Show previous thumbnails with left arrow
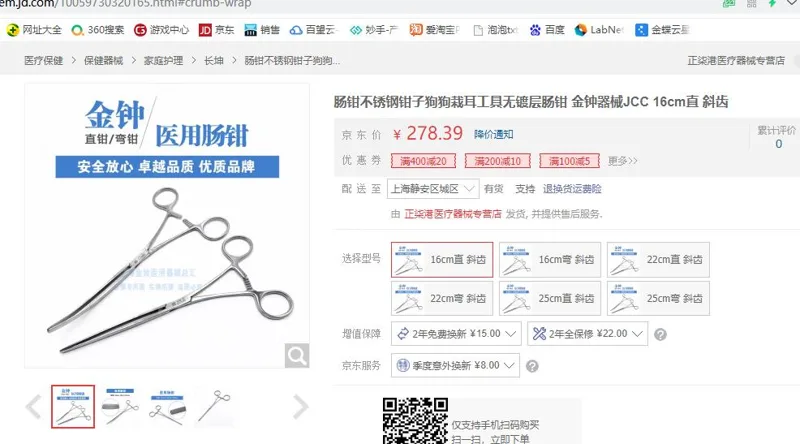The image size is (800, 444). (x=34, y=407)
